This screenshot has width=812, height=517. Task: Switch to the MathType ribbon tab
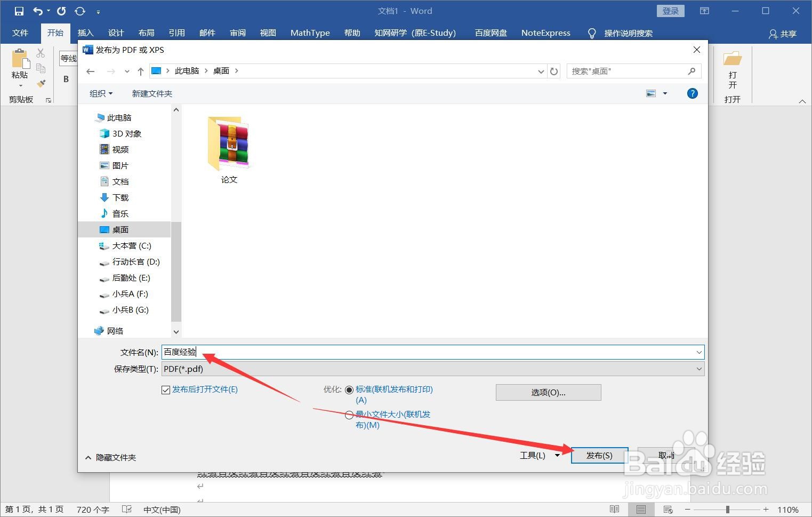click(x=310, y=33)
